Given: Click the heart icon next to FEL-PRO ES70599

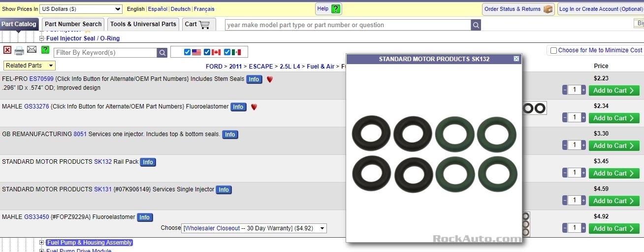Looking at the screenshot, I should pos(269,79).
